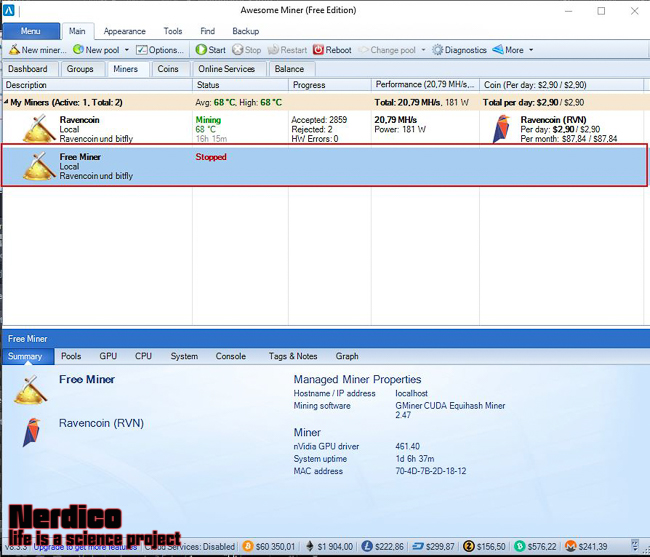Collapse the My Miners group

point(6,102)
